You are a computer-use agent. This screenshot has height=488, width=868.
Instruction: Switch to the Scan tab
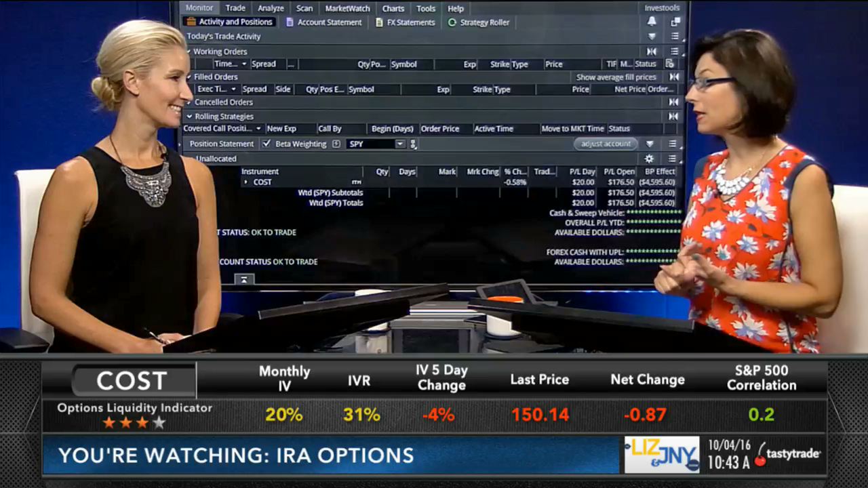(x=304, y=8)
